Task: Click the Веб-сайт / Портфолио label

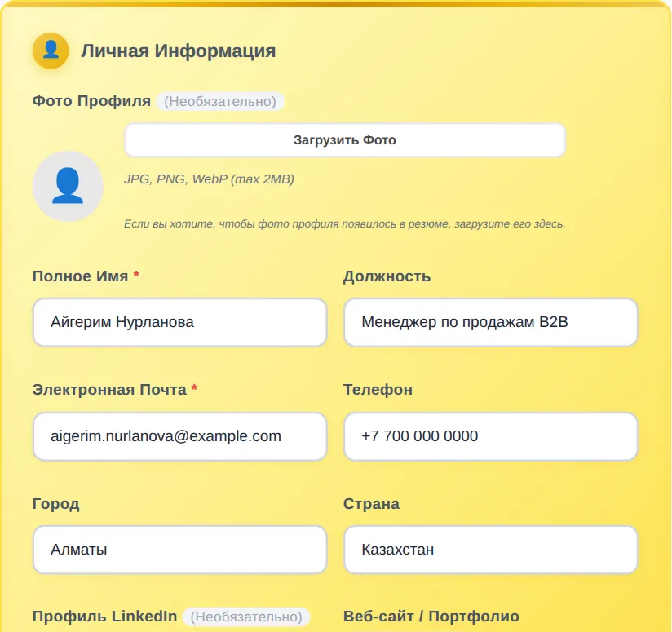Action: (x=431, y=617)
